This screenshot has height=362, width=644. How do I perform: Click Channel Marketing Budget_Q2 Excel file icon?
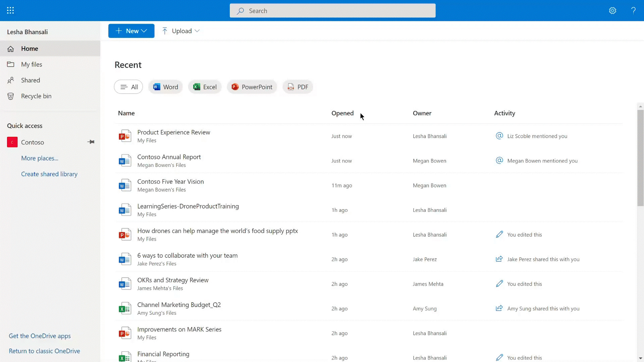125,309
